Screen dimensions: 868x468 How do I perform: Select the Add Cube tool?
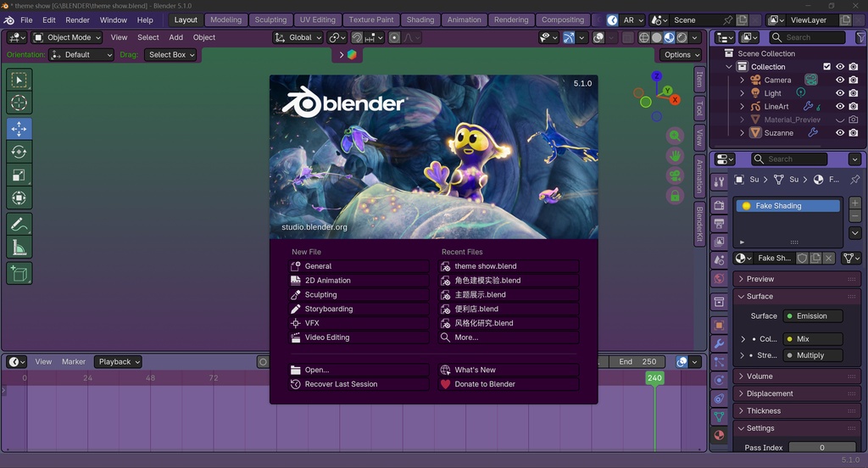[x=19, y=274]
